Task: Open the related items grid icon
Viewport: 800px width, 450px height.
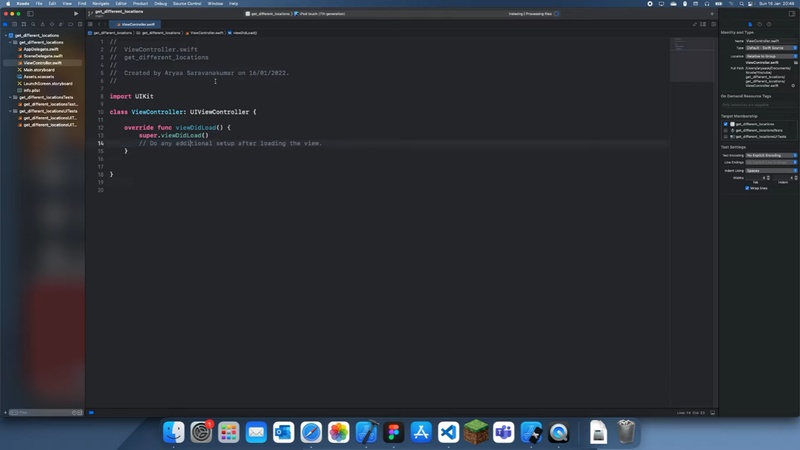Action: pos(90,24)
